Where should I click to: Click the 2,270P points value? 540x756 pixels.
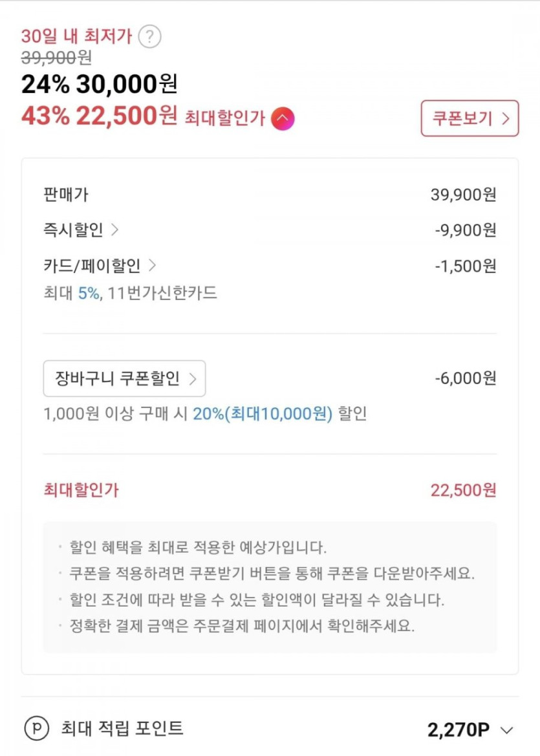(x=458, y=730)
